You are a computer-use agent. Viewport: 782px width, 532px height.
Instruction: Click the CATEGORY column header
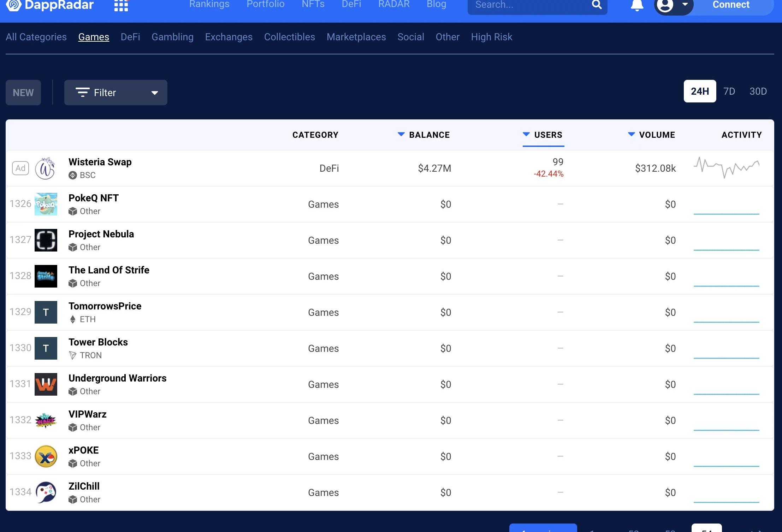tap(315, 135)
